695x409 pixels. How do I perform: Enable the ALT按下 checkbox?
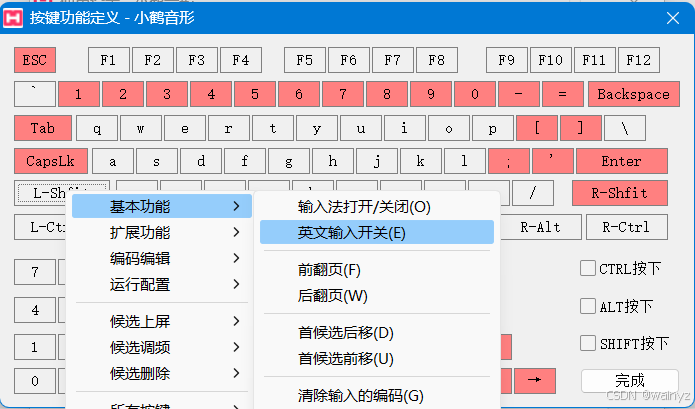point(588,306)
